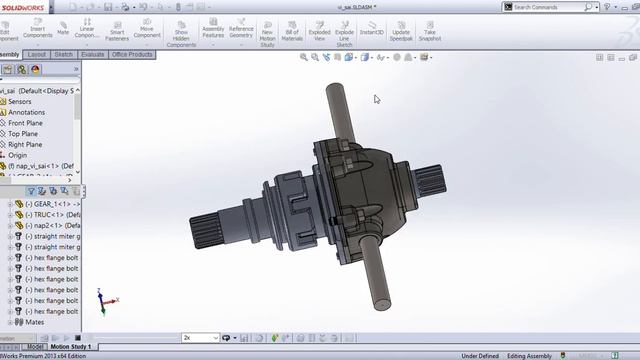
Task: Select Annotations in the feature tree
Action: click(x=26, y=112)
